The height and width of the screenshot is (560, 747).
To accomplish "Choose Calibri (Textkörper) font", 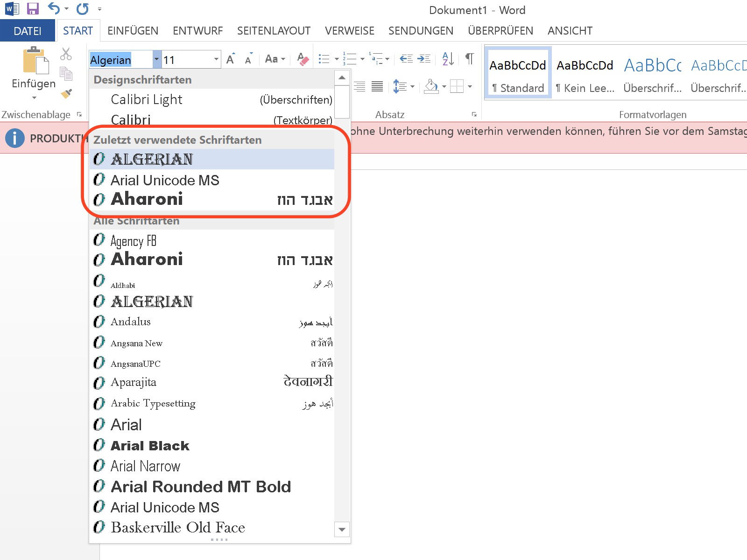I will pyautogui.click(x=212, y=119).
